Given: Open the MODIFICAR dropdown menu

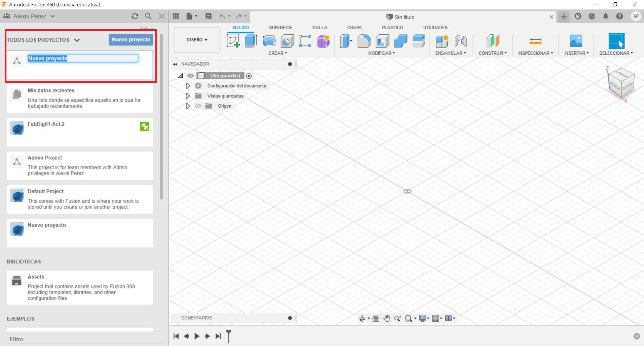Looking at the screenshot, I should [381, 53].
